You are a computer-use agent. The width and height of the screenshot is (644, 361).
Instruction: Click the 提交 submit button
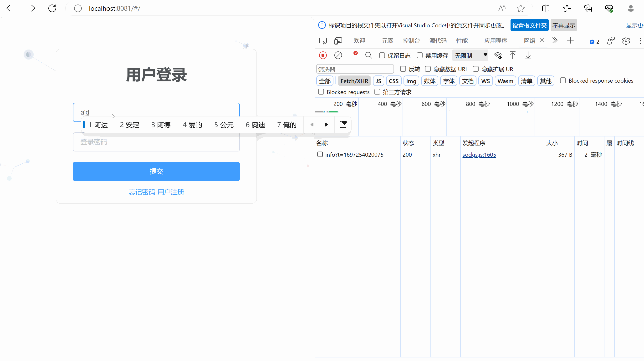click(x=156, y=171)
